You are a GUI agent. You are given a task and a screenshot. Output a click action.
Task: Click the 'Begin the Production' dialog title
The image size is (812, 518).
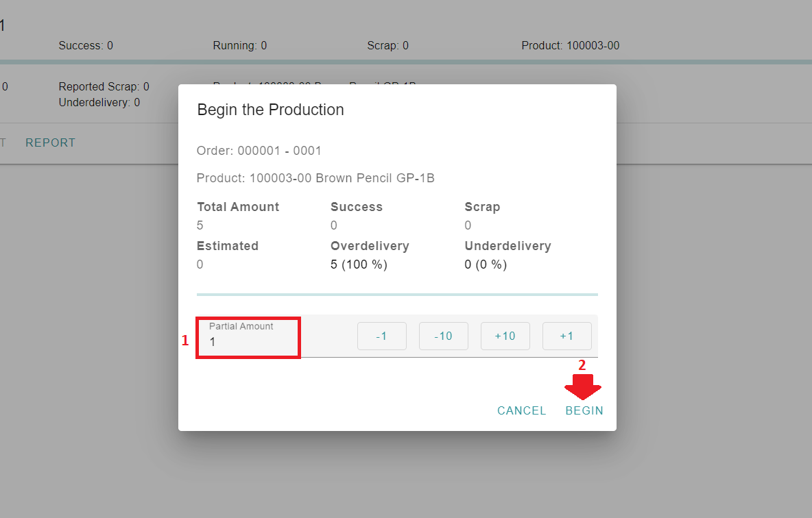point(270,110)
